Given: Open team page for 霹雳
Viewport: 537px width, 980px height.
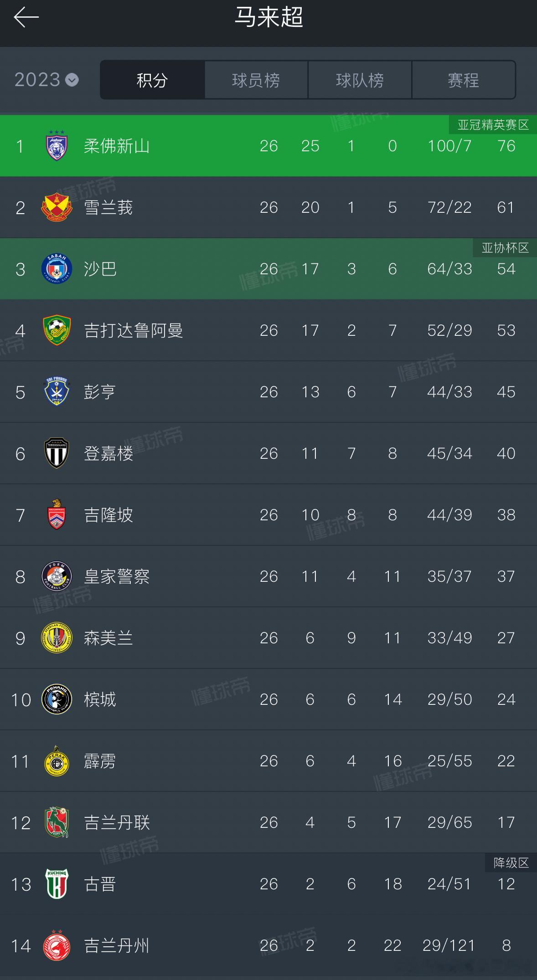Looking at the screenshot, I should [x=100, y=761].
